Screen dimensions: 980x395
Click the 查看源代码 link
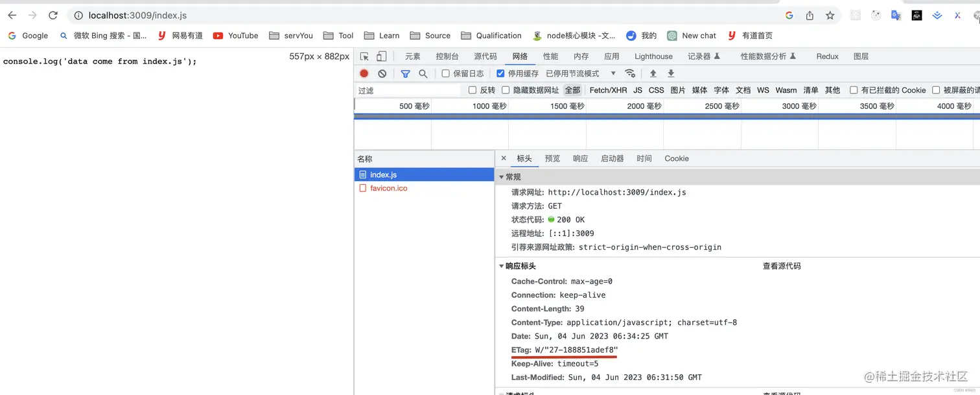[x=782, y=266]
